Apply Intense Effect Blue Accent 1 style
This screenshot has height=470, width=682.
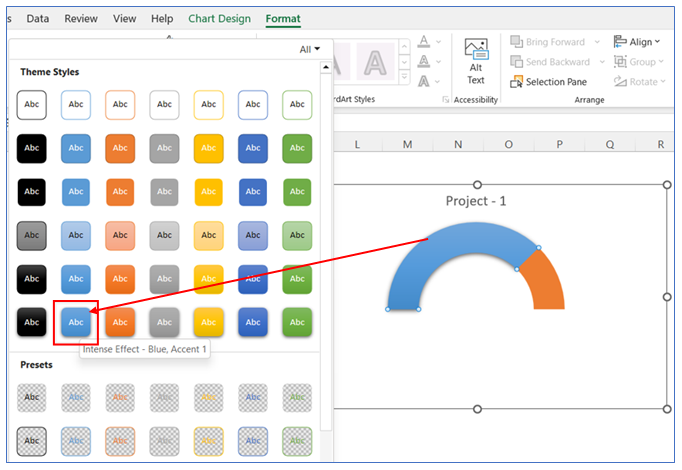coord(76,322)
